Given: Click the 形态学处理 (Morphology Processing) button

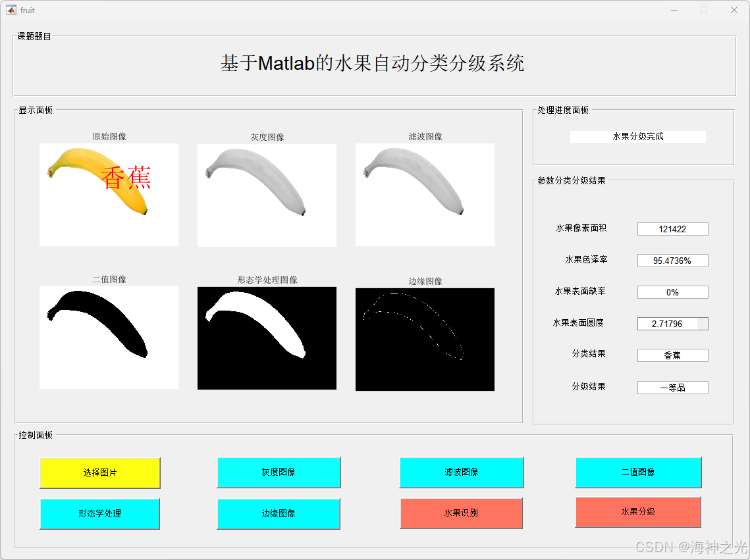Looking at the screenshot, I should [x=99, y=513].
